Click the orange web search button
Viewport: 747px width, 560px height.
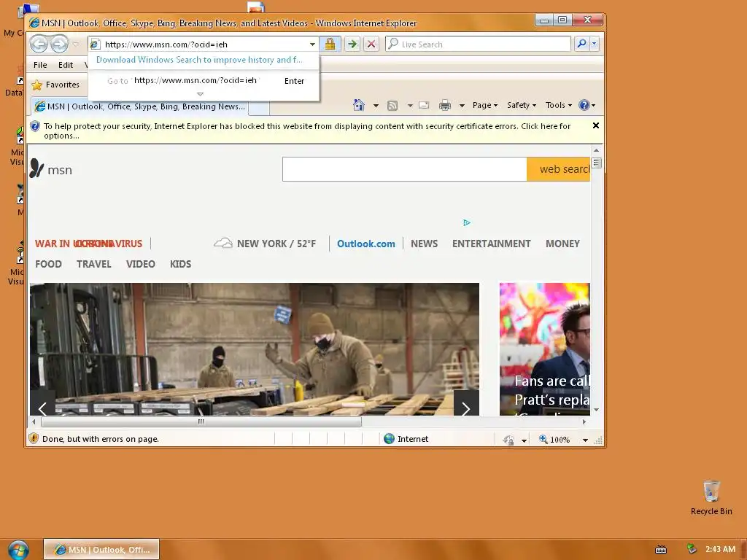click(x=558, y=169)
